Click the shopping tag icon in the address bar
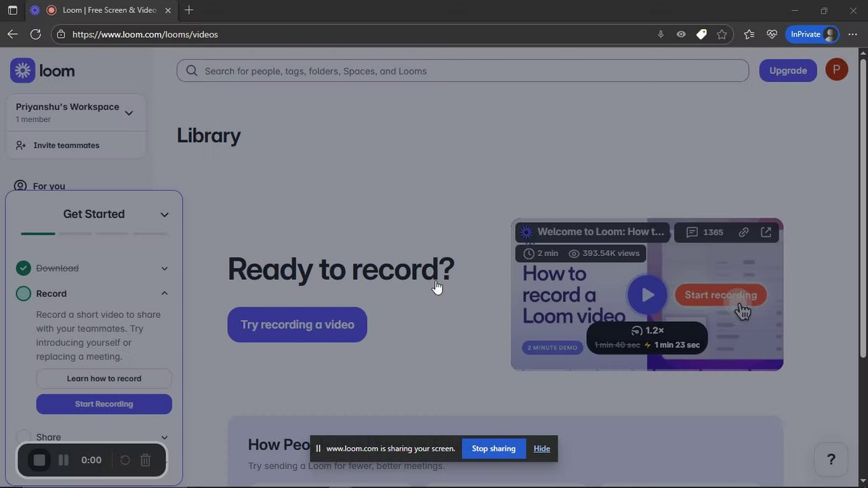868x488 pixels. click(x=701, y=34)
